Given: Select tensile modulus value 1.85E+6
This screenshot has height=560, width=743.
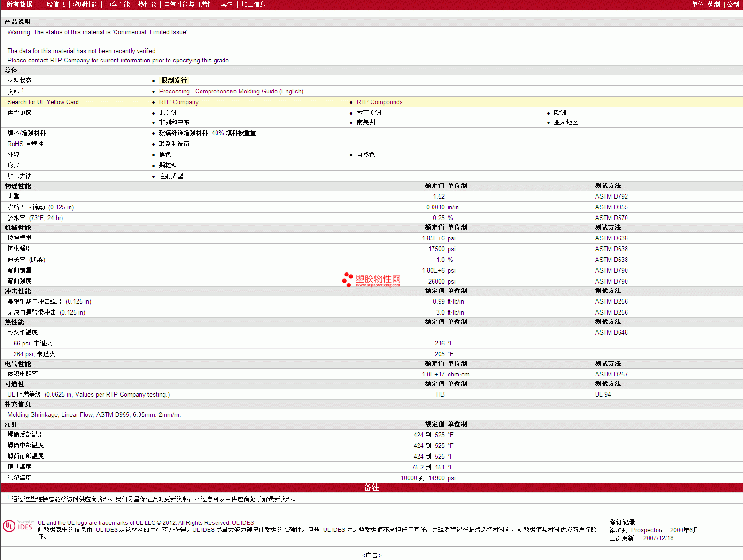Looking at the screenshot, I should (x=433, y=238).
